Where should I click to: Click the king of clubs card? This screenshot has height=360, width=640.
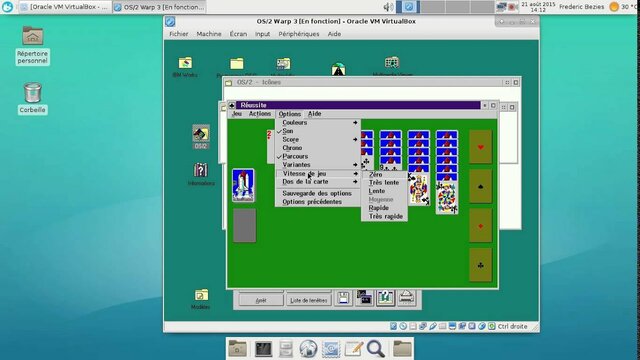(x=419, y=189)
